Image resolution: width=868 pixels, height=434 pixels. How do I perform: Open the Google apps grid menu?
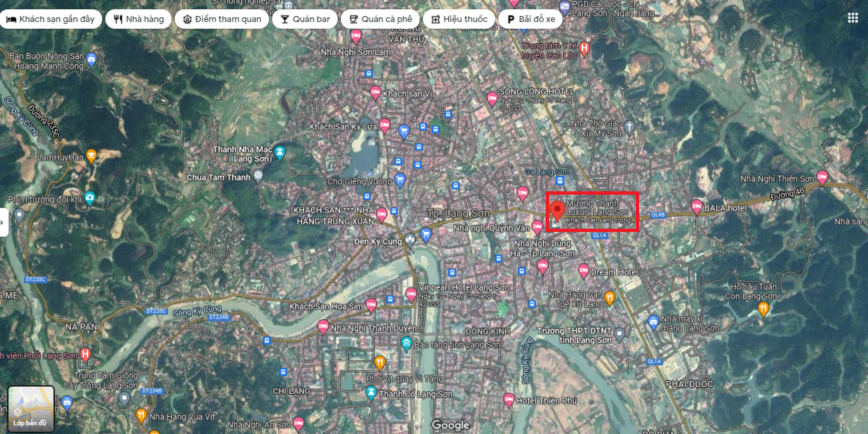(853, 18)
